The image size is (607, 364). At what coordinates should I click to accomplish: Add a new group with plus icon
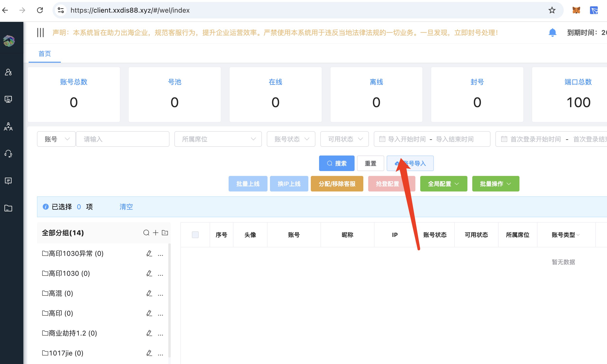[156, 233]
